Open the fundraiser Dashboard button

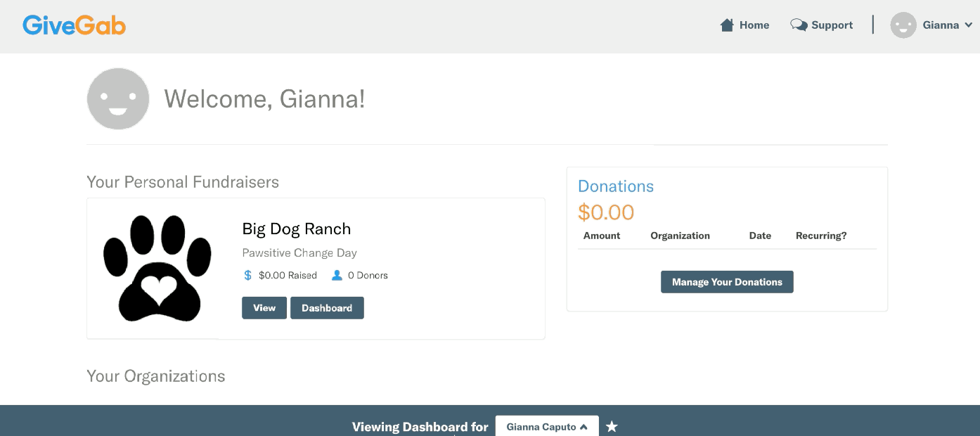point(327,308)
